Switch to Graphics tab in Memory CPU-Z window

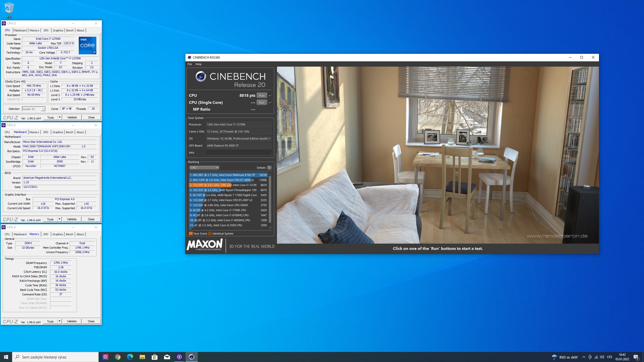click(58, 234)
